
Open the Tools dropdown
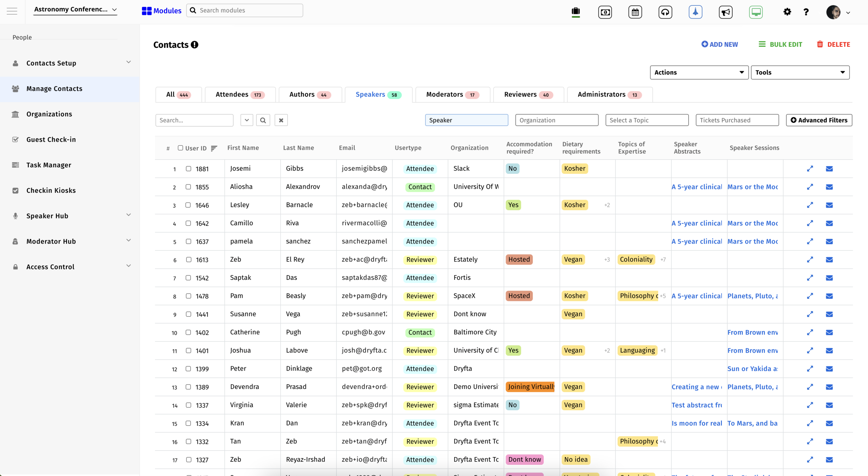tap(800, 73)
